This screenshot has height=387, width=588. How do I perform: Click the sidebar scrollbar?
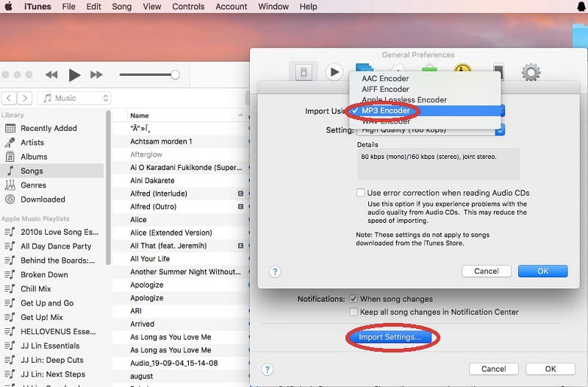[x=108, y=188]
